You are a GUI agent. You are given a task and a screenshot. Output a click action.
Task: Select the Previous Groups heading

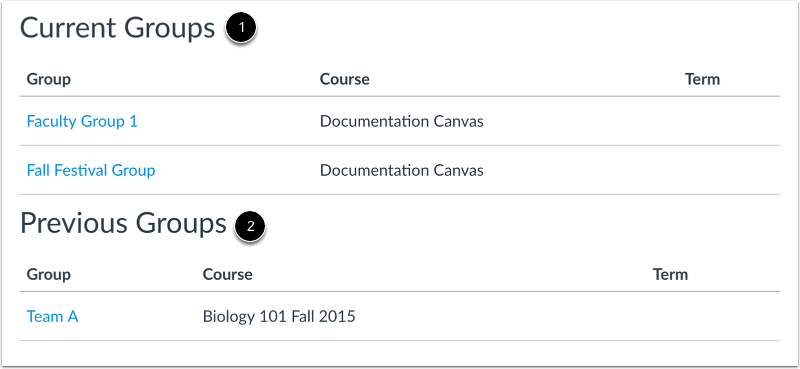click(x=123, y=224)
